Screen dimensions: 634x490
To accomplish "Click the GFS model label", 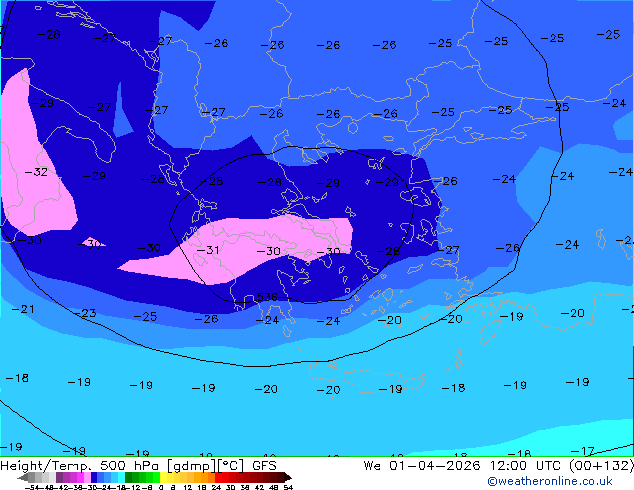I will click(x=264, y=465).
